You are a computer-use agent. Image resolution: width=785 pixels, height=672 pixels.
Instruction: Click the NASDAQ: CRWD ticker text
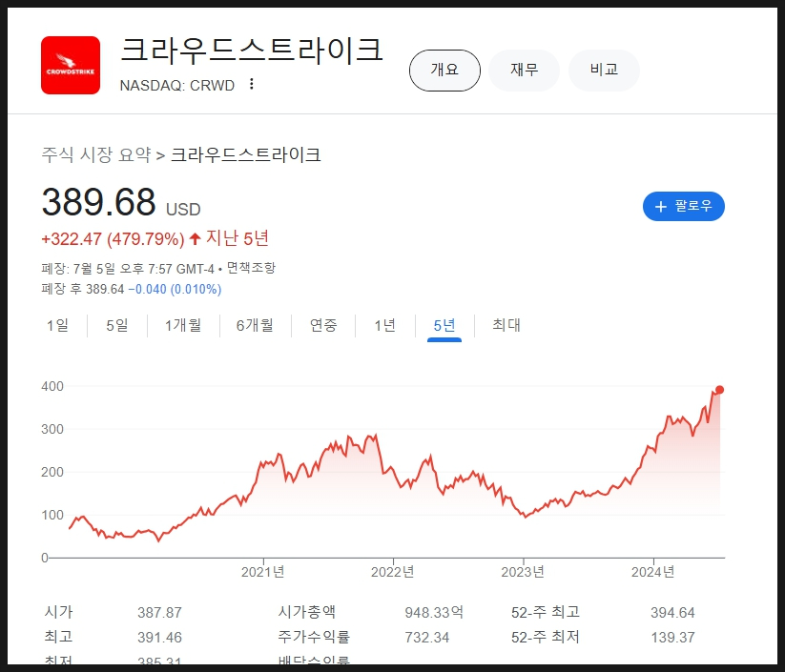click(x=177, y=86)
